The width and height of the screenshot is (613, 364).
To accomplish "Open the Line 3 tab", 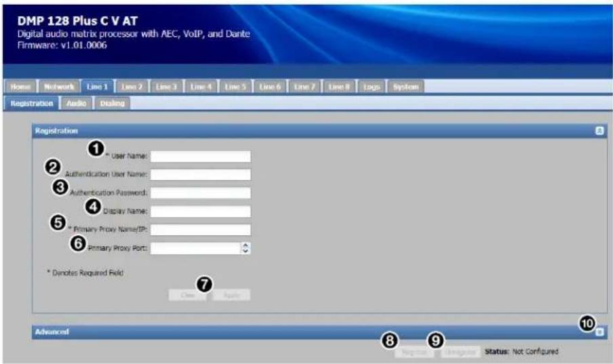I will [166, 86].
